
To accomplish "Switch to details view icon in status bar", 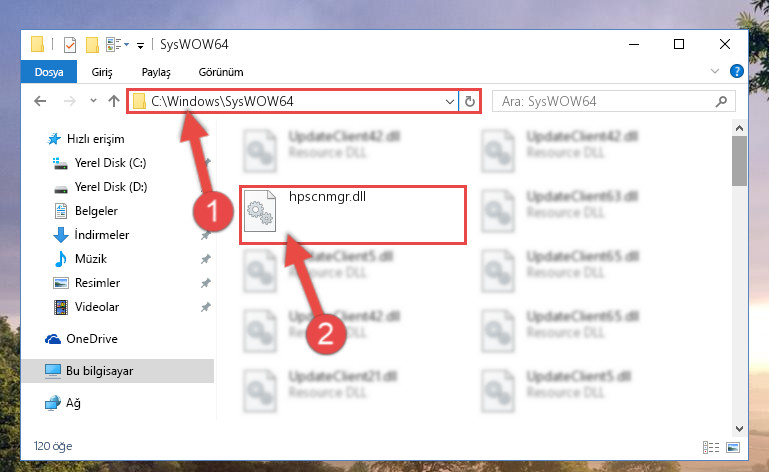I will pyautogui.click(x=711, y=447).
